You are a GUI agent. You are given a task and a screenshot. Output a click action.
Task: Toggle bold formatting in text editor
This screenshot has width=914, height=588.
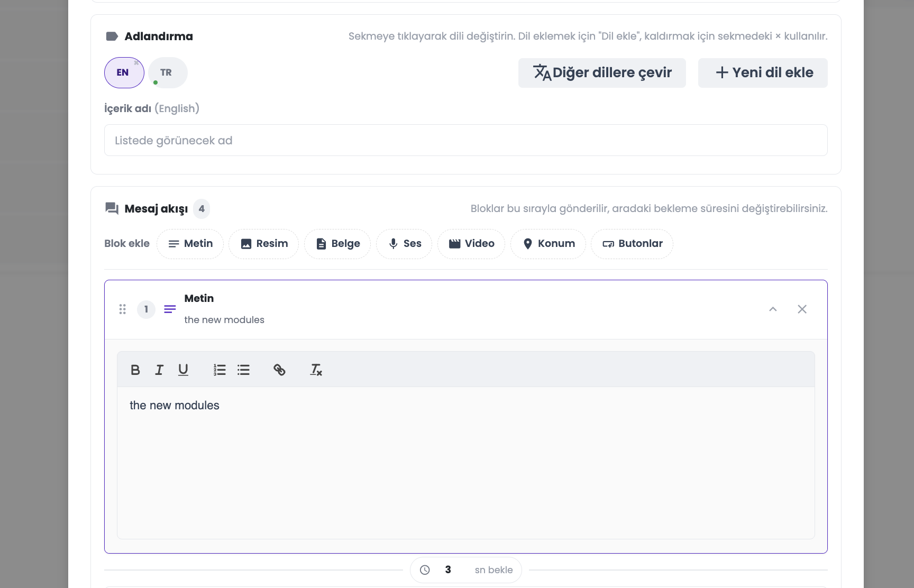[x=135, y=370]
